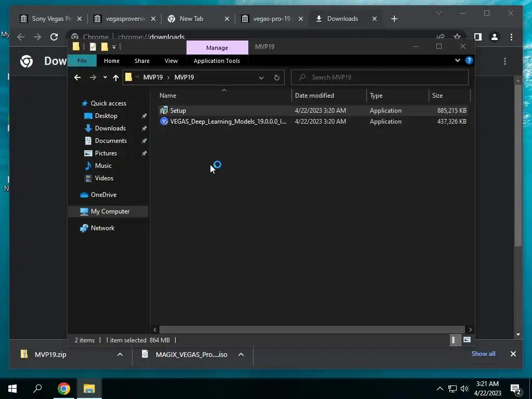532x399 pixels.
Task: Open Chrome three-dot menu
Action: [512, 37]
